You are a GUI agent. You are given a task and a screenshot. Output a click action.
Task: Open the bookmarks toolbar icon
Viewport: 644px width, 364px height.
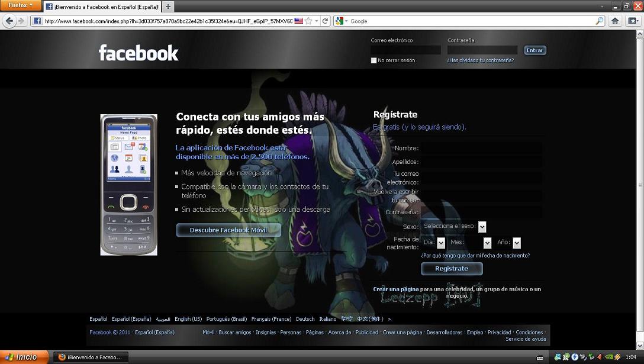pos(633,21)
